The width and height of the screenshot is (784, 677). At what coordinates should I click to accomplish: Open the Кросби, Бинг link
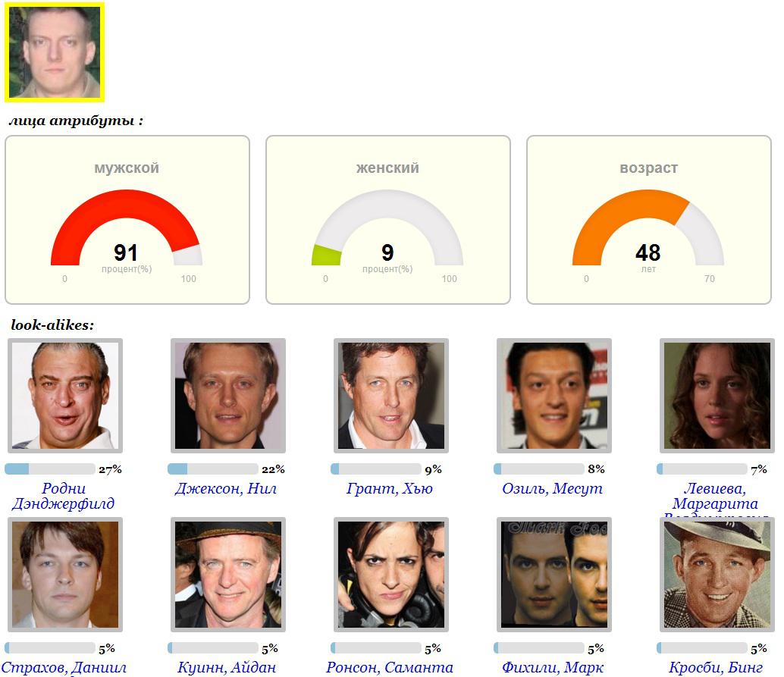click(x=717, y=668)
